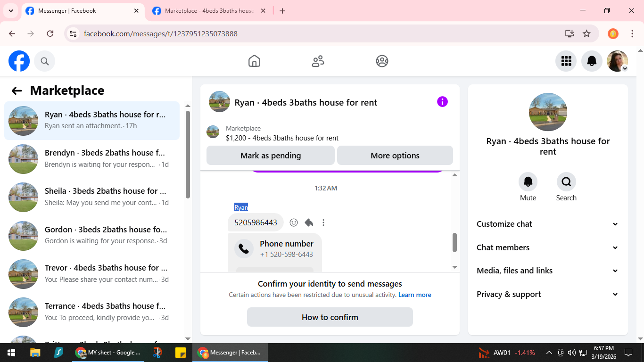Screen dimensions: 644x362
Task: Reload the page
Action: tap(50, 33)
